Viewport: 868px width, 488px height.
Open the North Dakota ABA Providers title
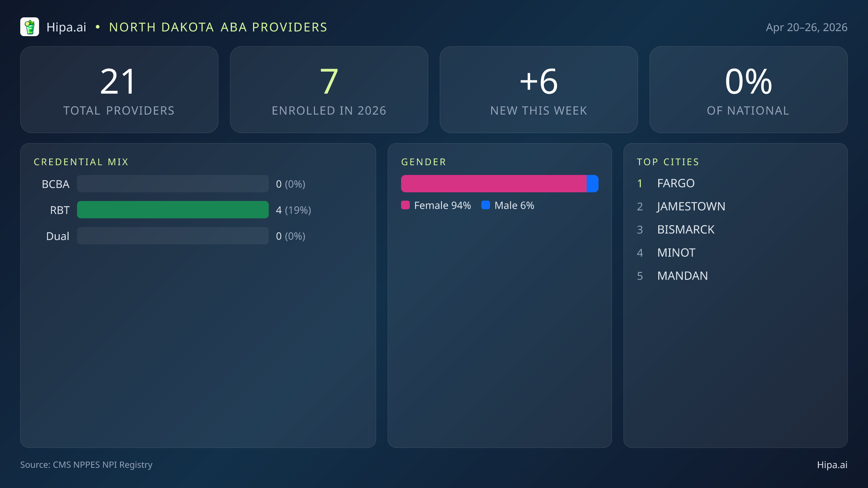click(218, 27)
